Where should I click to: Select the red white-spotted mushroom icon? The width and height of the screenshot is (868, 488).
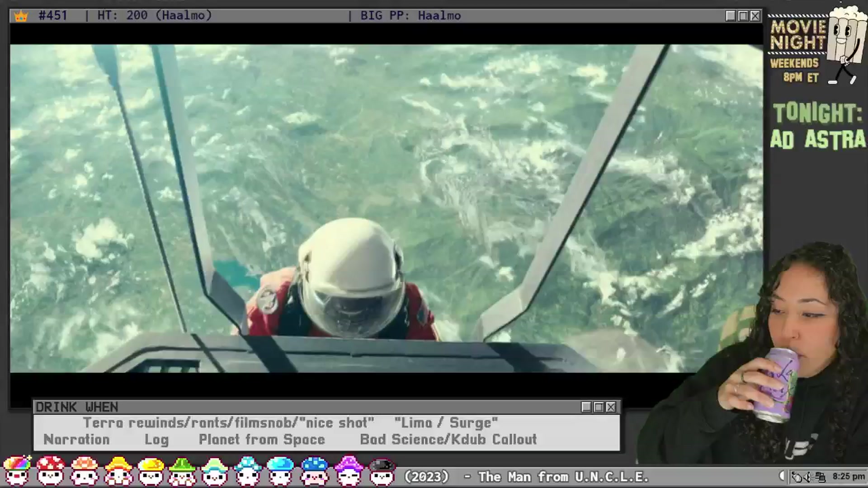[x=50, y=470]
